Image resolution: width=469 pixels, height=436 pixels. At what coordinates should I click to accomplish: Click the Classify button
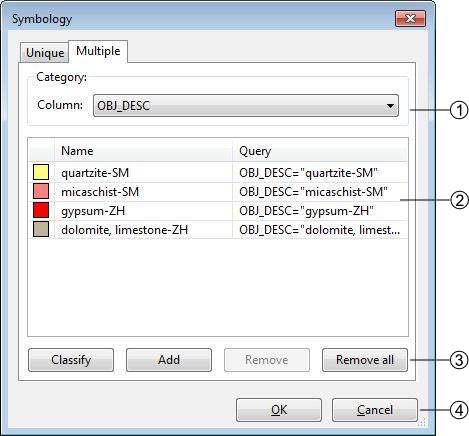(71, 360)
